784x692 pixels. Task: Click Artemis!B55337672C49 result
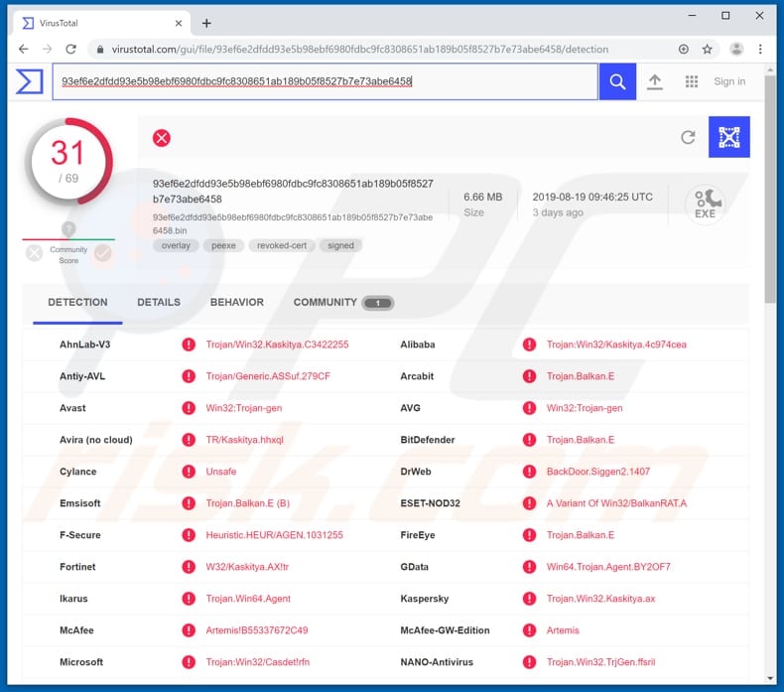257,630
